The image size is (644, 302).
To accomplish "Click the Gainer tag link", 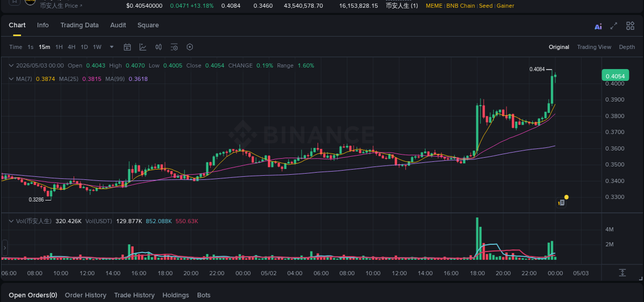I will point(505,6).
